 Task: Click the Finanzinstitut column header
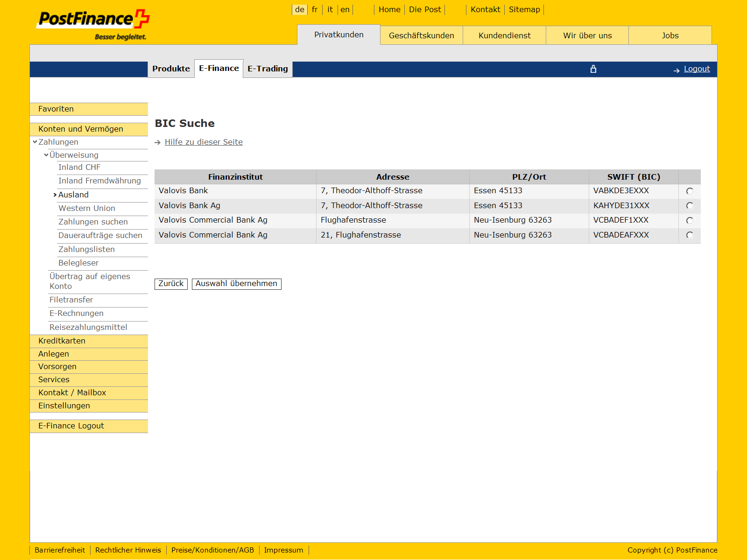pyautogui.click(x=235, y=177)
